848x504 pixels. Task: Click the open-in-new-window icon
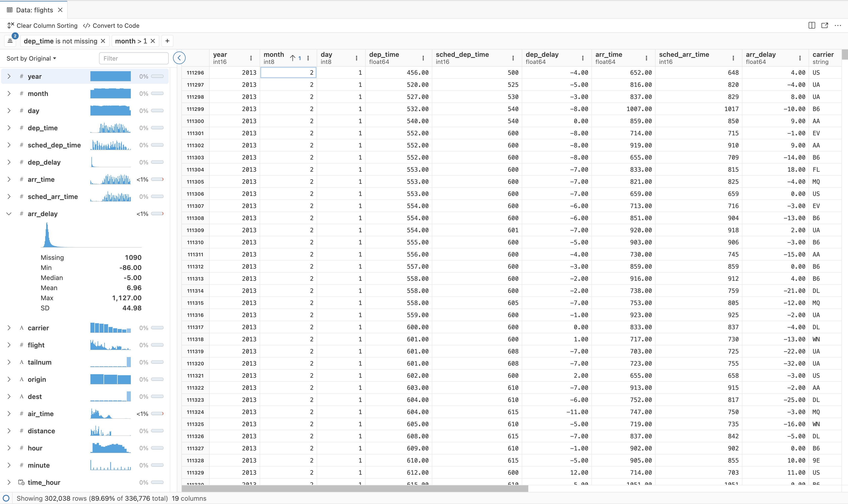click(x=825, y=26)
